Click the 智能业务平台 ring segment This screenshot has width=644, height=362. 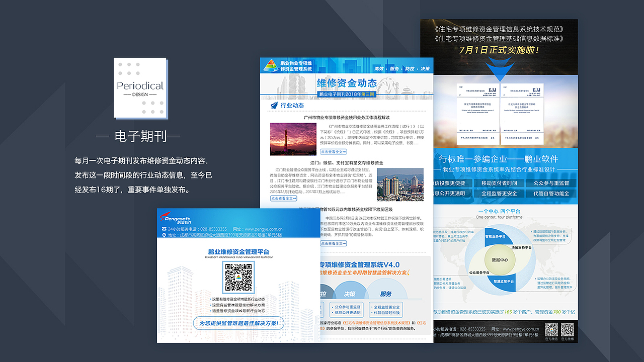click(496, 236)
